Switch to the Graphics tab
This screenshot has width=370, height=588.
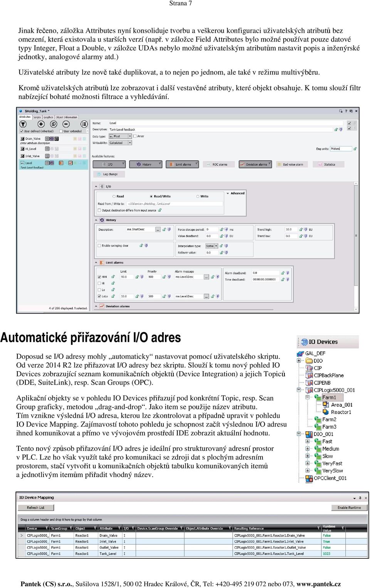(x=48, y=117)
